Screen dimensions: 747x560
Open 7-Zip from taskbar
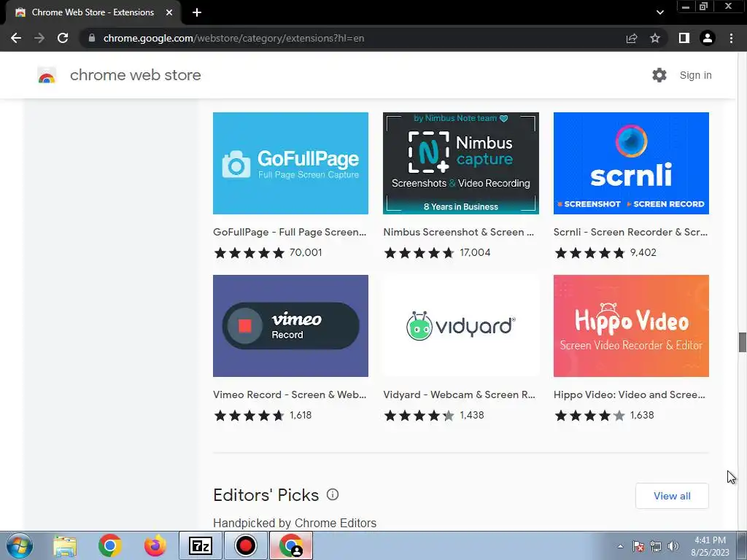tap(200, 545)
